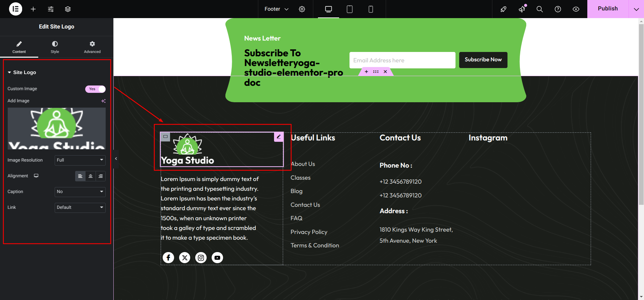This screenshot has width=644, height=300.
Task: Switch to the Advanced tab
Action: click(92, 47)
